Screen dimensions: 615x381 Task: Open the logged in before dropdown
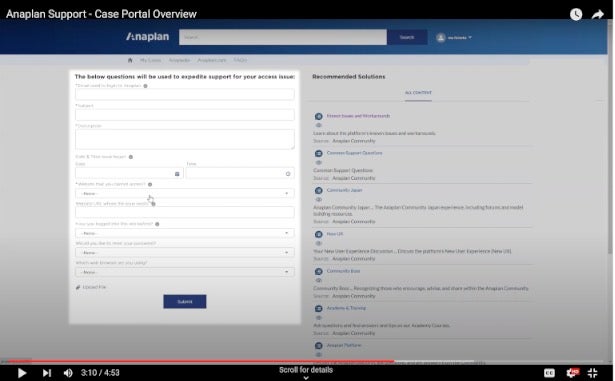(185, 233)
